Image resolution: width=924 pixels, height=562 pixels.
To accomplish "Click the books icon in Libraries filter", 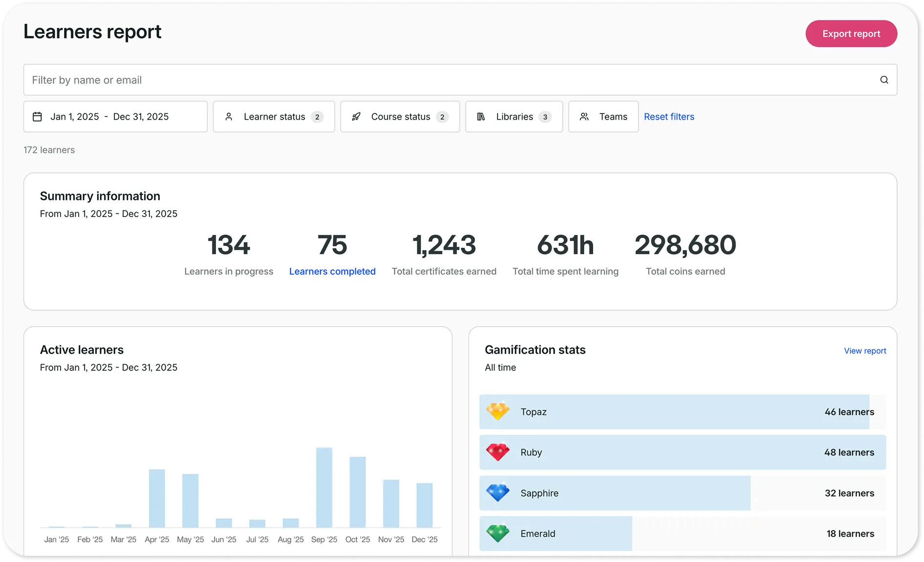I will pyautogui.click(x=481, y=117).
